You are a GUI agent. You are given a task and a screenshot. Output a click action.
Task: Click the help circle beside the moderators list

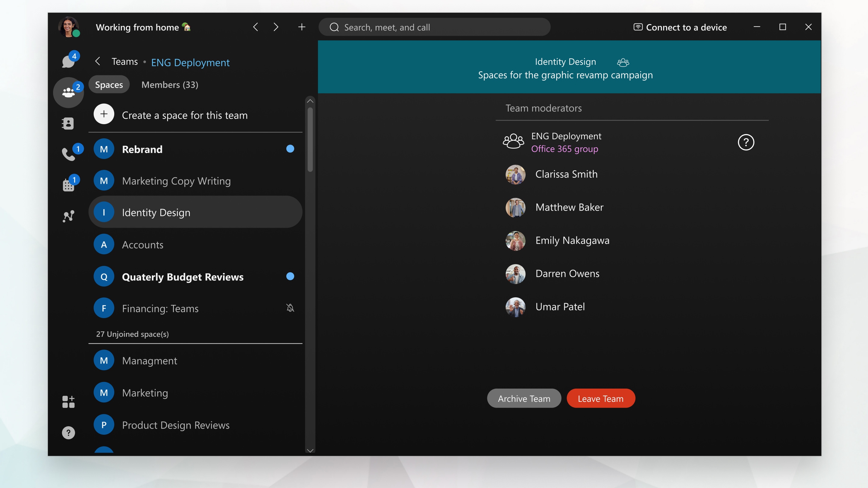pos(746,142)
